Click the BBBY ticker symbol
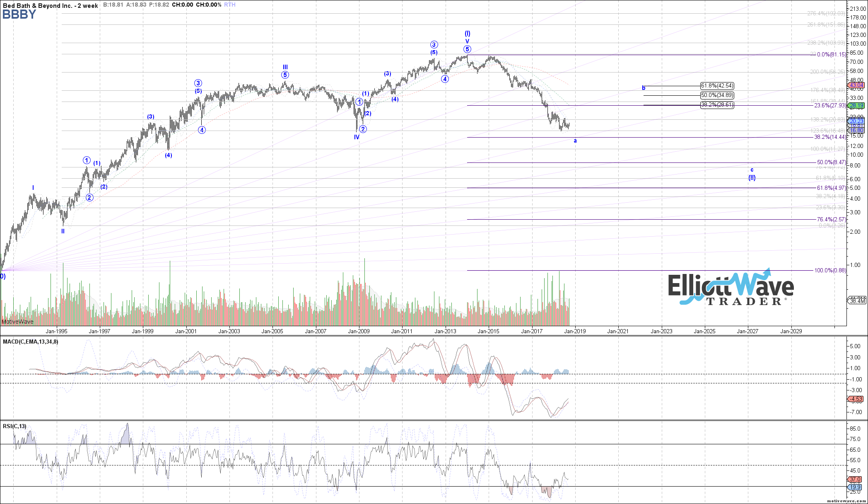This screenshot has width=868, height=504. tap(19, 15)
